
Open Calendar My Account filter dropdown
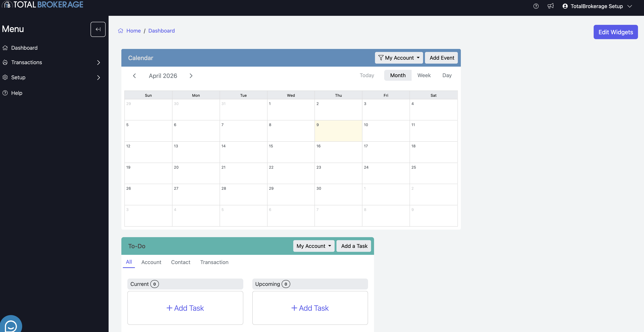coord(399,58)
